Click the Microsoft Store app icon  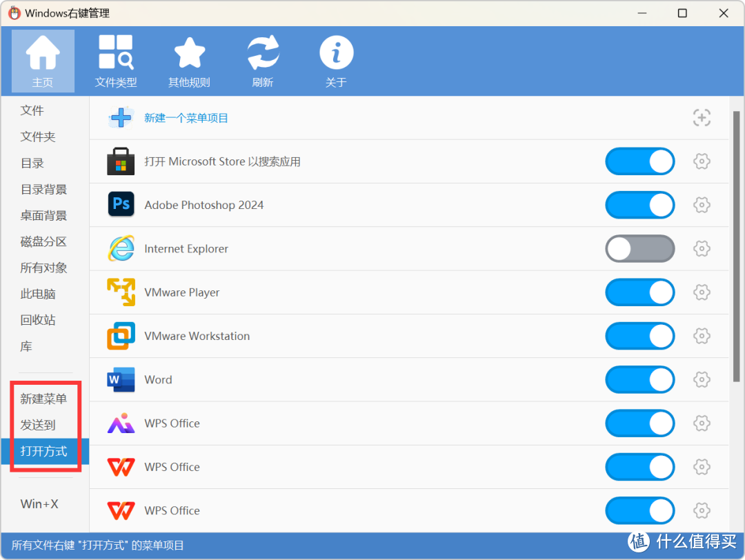121,161
